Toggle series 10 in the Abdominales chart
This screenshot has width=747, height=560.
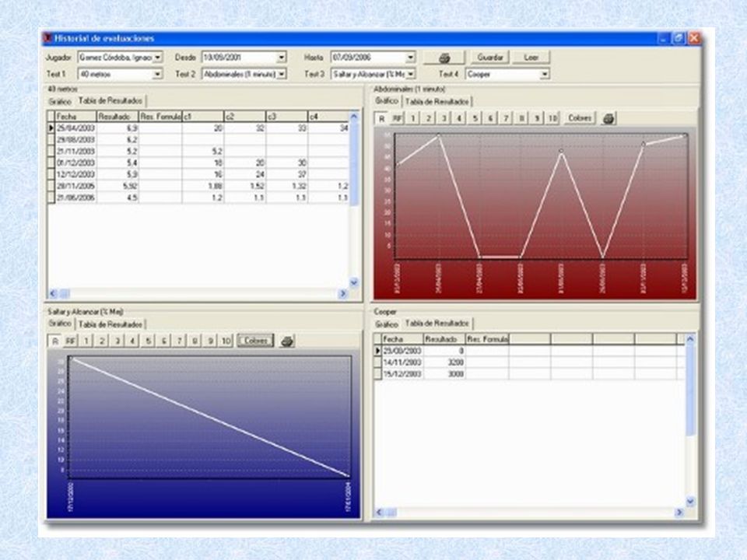pos(552,118)
